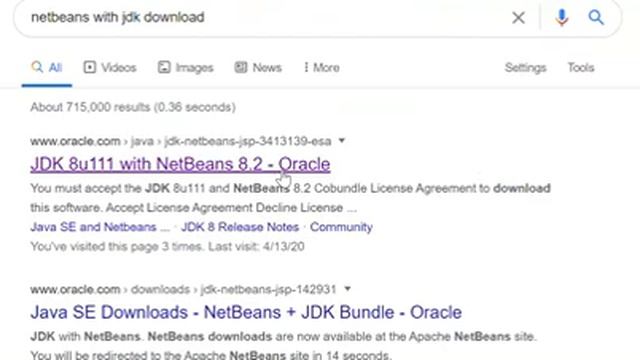
Task: Open the dropdown arrow beside jdk-netbeans-jsp-3413139-esa URL
Action: coord(342,141)
